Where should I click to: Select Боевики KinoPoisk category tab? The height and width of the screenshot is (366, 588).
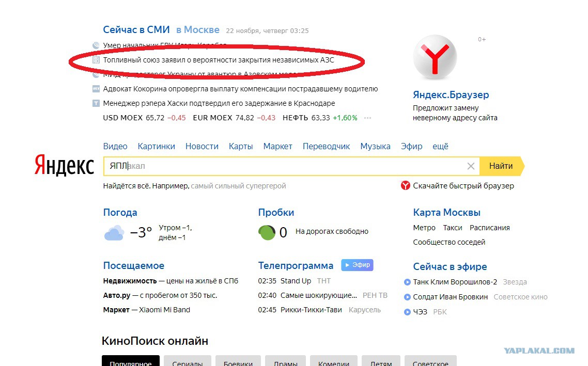pos(238,361)
